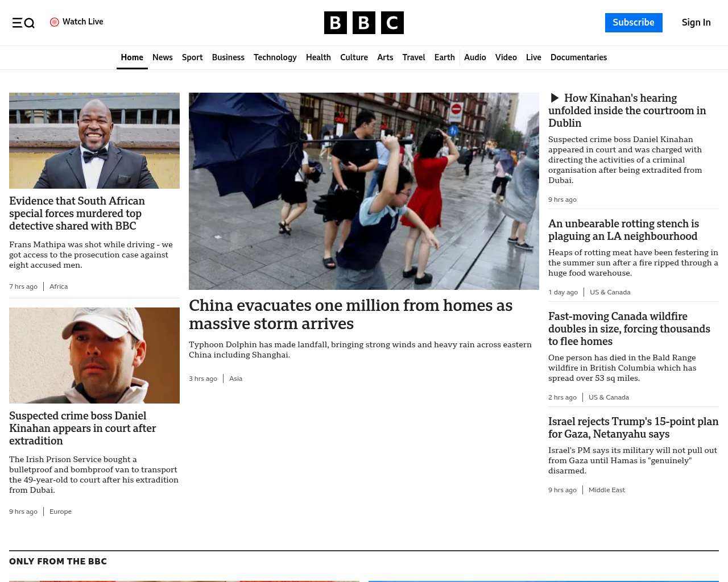Play the Kinahan hearing video headline

[x=627, y=110]
